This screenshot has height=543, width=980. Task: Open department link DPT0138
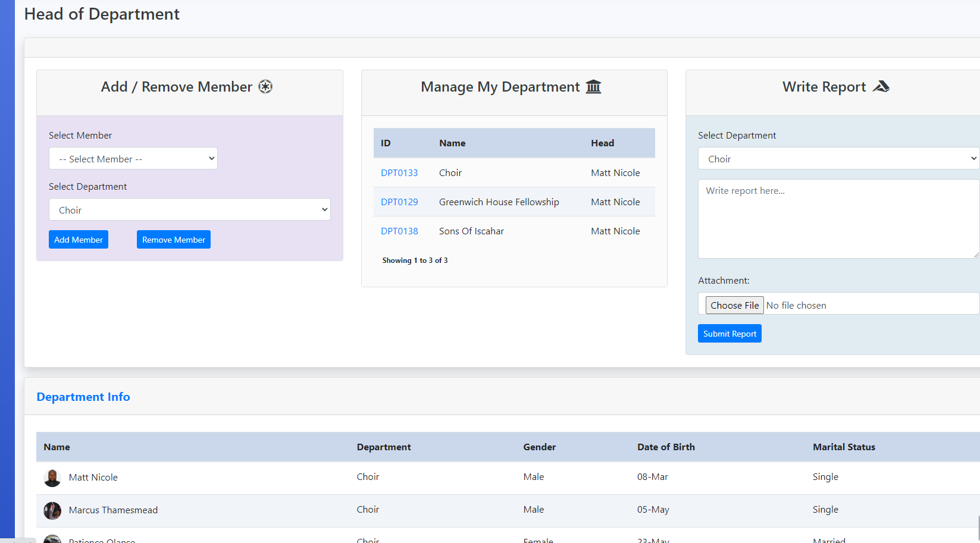pyautogui.click(x=399, y=231)
